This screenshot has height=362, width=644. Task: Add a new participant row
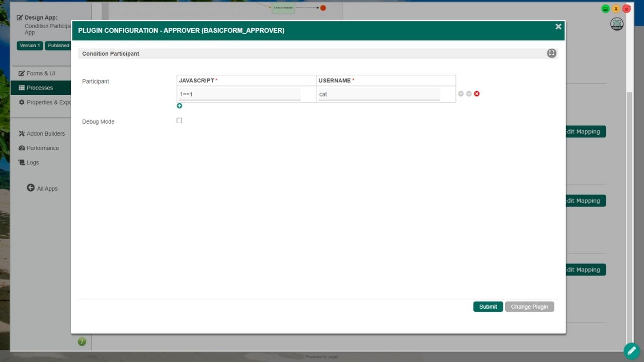pyautogui.click(x=179, y=106)
